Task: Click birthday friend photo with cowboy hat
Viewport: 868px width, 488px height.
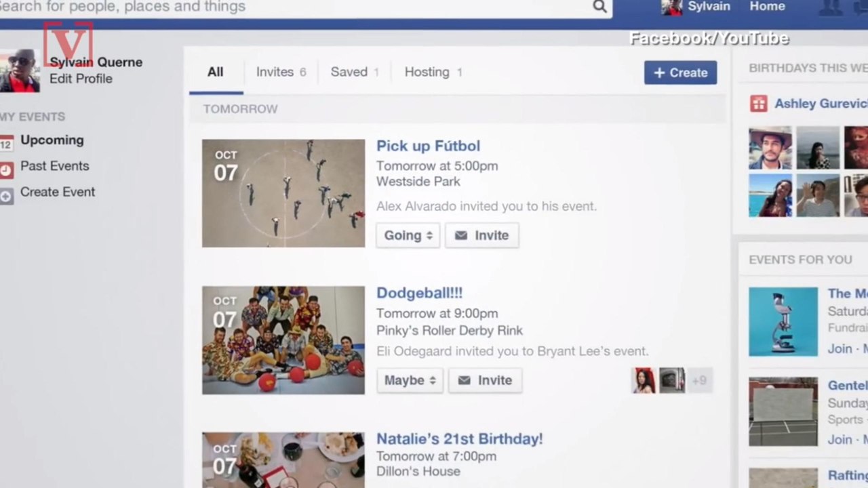Action: click(770, 148)
